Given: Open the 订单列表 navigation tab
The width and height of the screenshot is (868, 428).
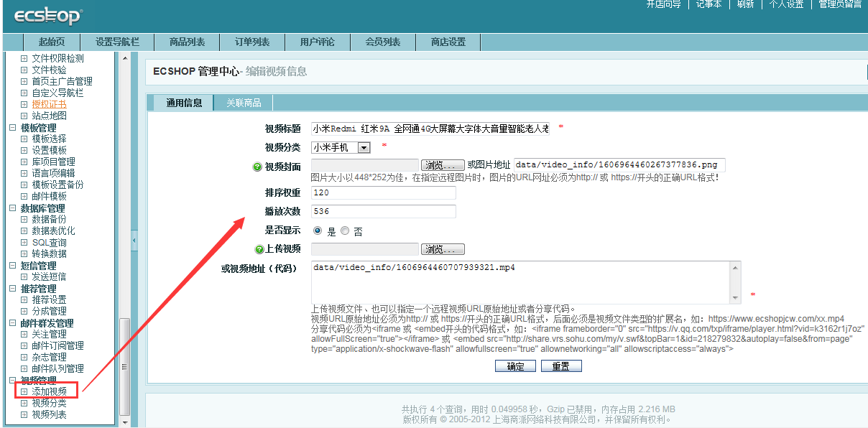Looking at the screenshot, I should (x=252, y=42).
